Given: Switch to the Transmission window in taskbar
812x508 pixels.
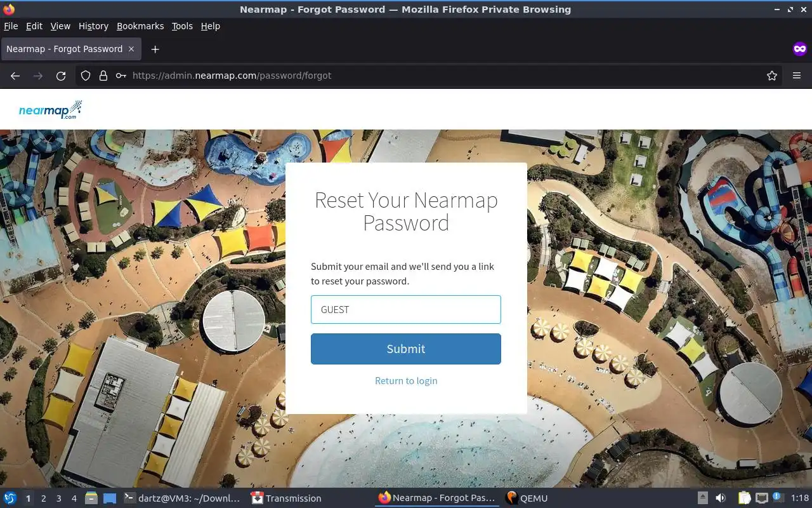Looking at the screenshot, I should tap(286, 498).
